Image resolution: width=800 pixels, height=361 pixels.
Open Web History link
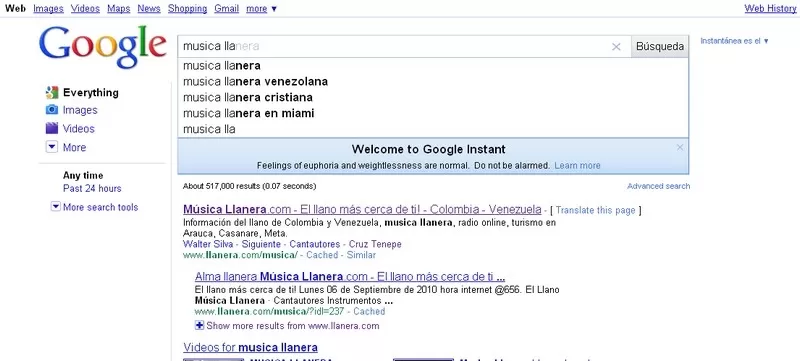click(770, 9)
